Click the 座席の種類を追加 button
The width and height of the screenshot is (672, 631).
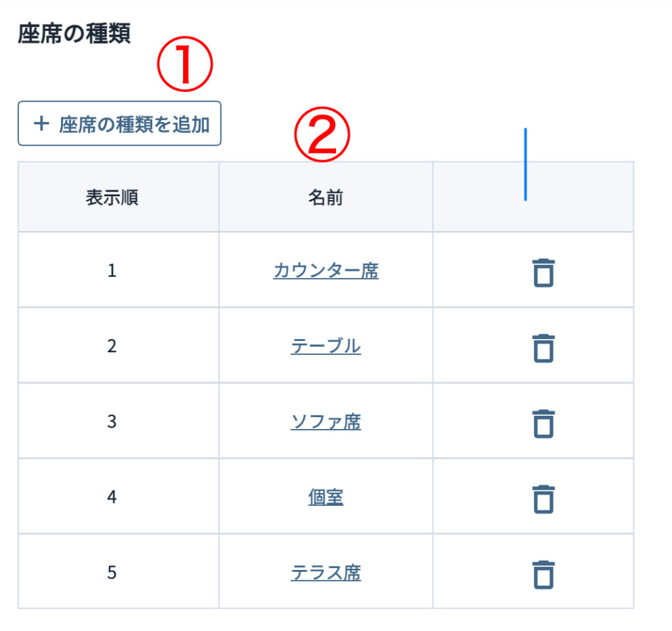[119, 123]
